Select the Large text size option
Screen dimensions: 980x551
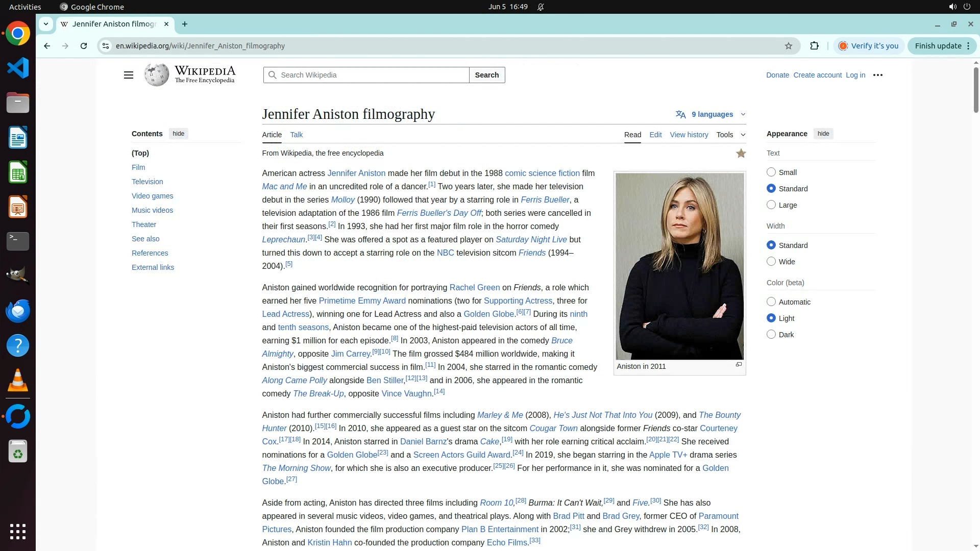point(771,205)
